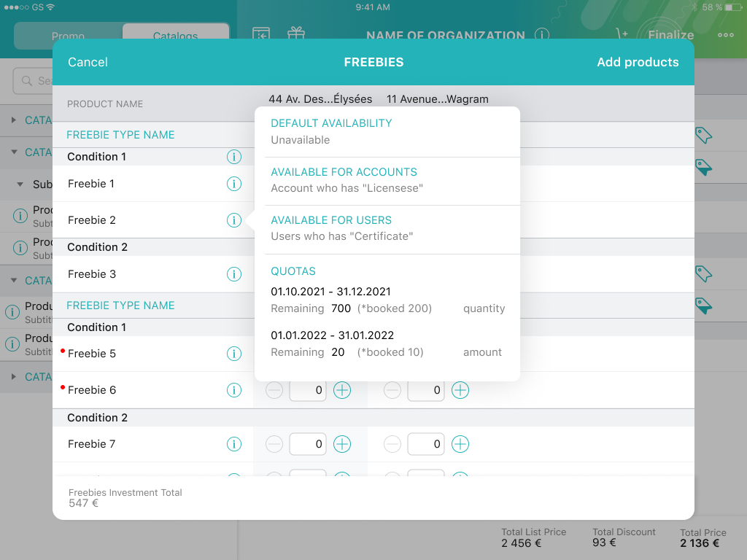Tap Freebie 6 first quantity input field

308,390
